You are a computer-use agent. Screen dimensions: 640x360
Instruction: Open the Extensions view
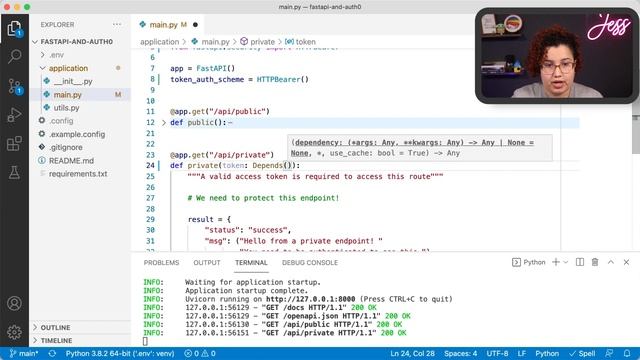14,144
